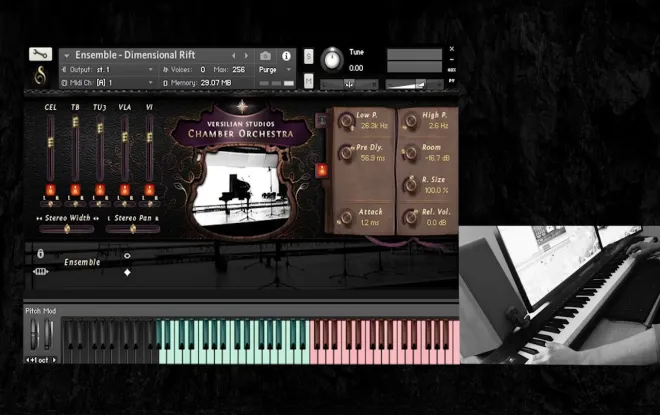Screen dimensions: 660x415
Task: Toggle the TU3 channel red power button
Action: pos(100,190)
